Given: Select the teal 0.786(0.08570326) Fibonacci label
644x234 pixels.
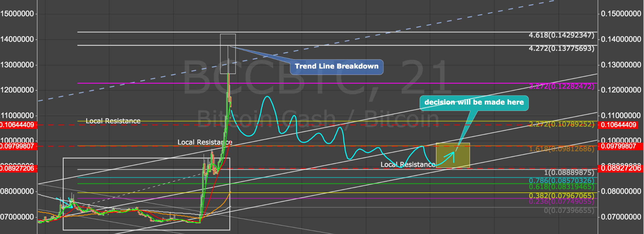Looking at the screenshot, I should point(561,180).
